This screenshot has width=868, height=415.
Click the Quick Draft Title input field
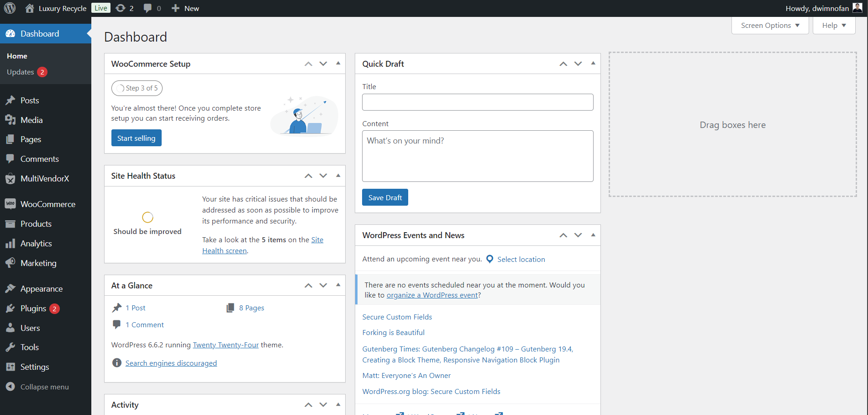(478, 102)
